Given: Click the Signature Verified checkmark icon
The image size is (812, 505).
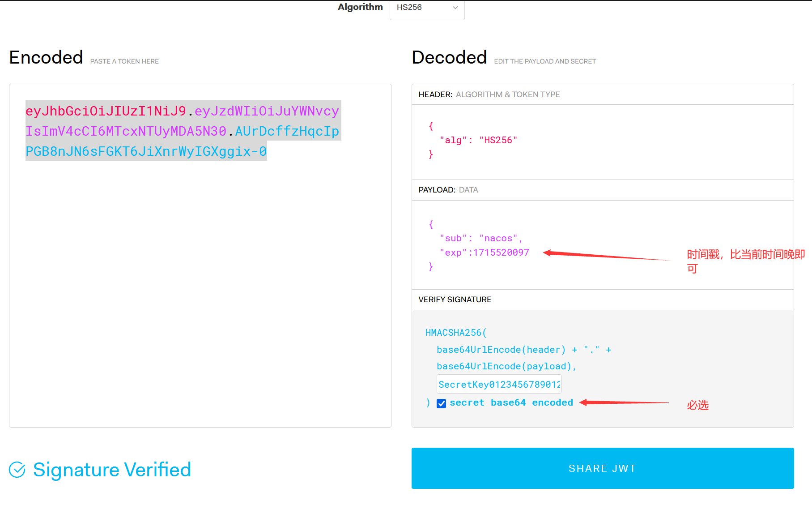Looking at the screenshot, I should click(x=17, y=470).
